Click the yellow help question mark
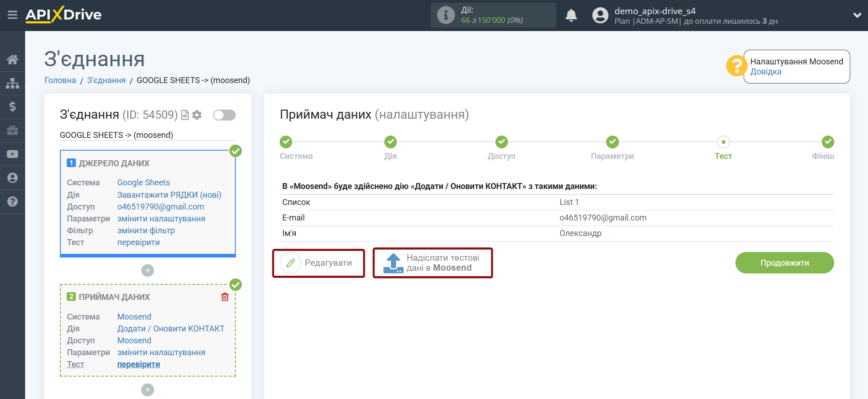This screenshot has height=399, width=868. click(x=736, y=66)
